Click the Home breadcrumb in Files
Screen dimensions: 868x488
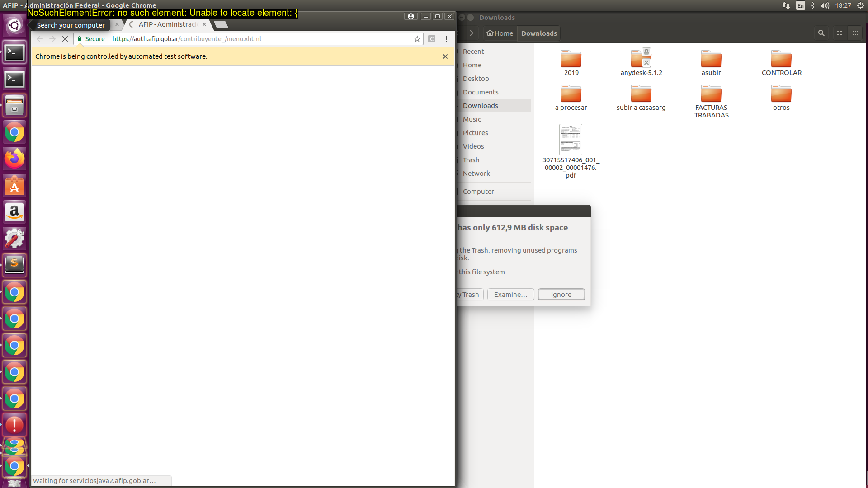point(500,33)
